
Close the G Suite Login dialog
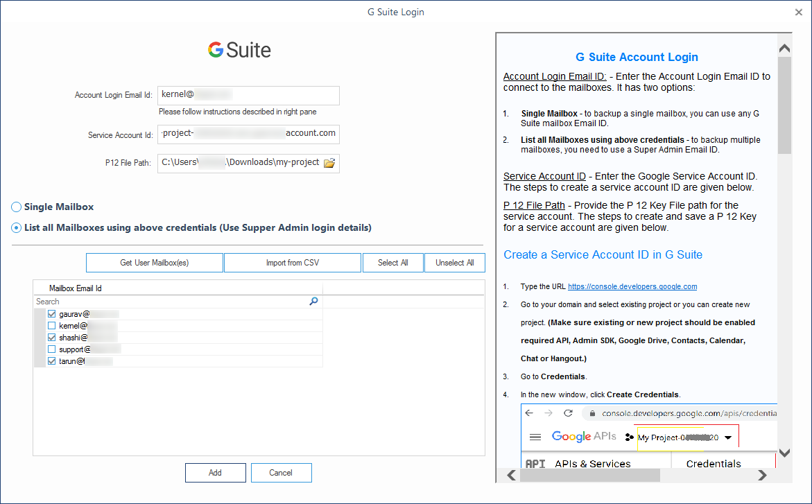pyautogui.click(x=799, y=12)
